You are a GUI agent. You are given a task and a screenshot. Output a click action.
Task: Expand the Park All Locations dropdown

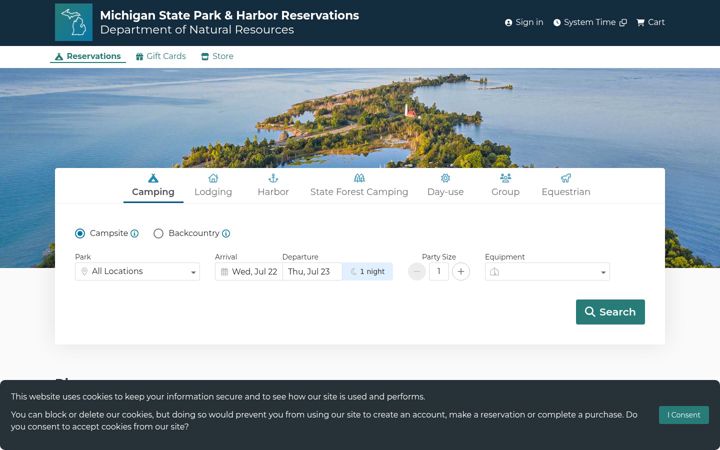click(137, 271)
